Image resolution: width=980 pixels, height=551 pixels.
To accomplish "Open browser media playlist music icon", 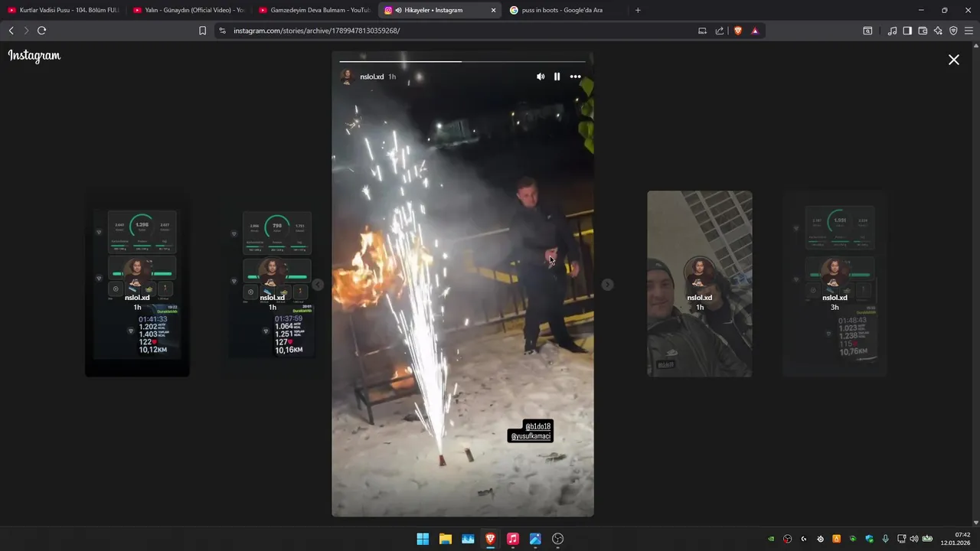I will pos(892,31).
